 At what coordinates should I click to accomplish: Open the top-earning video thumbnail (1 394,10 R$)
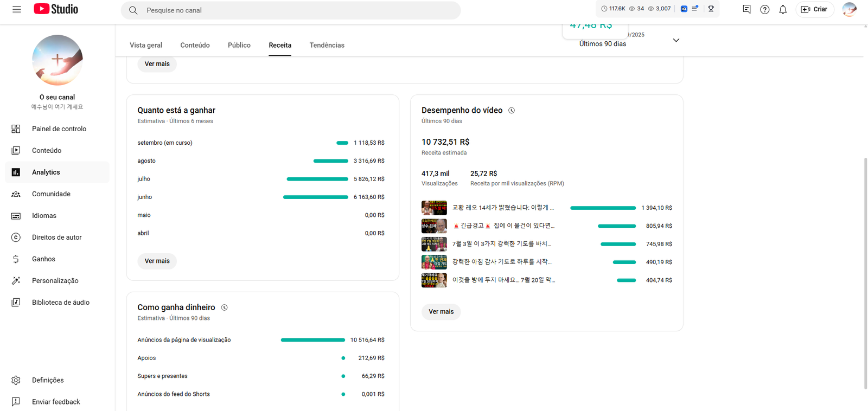point(434,208)
